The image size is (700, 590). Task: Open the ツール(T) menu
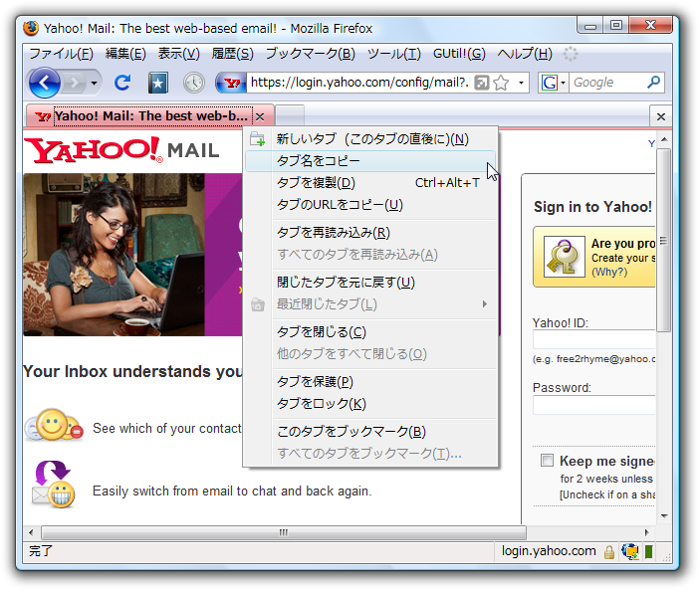[393, 54]
